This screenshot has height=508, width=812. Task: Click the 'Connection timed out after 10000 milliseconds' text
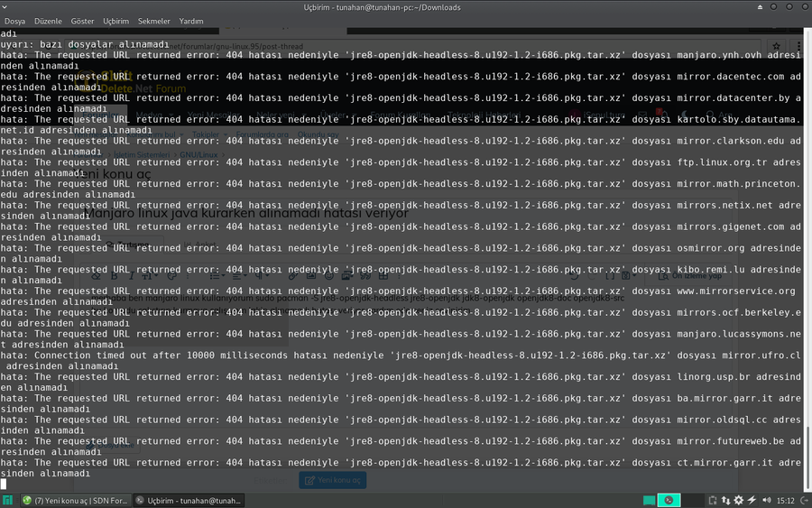tap(161, 356)
